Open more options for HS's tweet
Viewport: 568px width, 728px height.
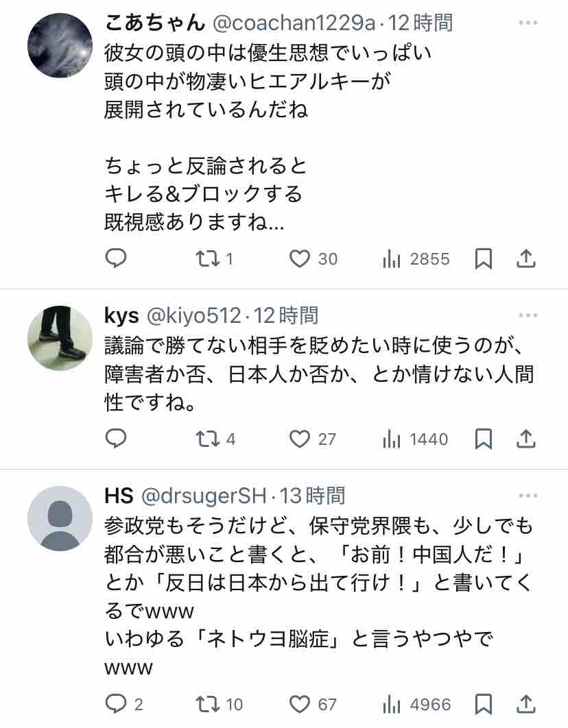528,496
